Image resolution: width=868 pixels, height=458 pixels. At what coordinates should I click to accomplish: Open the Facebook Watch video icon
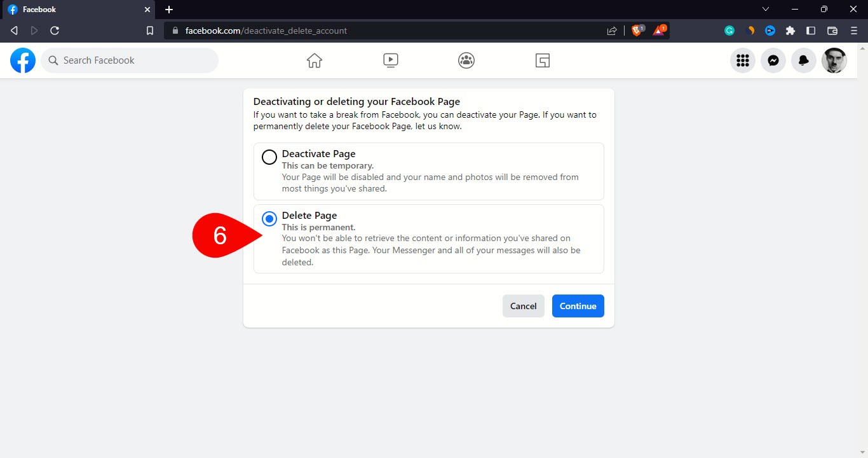pos(391,60)
